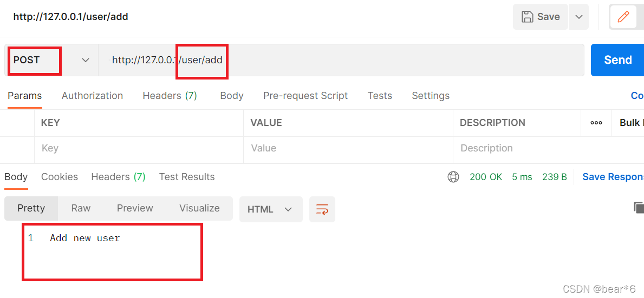644x298 pixels.
Task: Send the request with Send button
Action: pos(617,60)
